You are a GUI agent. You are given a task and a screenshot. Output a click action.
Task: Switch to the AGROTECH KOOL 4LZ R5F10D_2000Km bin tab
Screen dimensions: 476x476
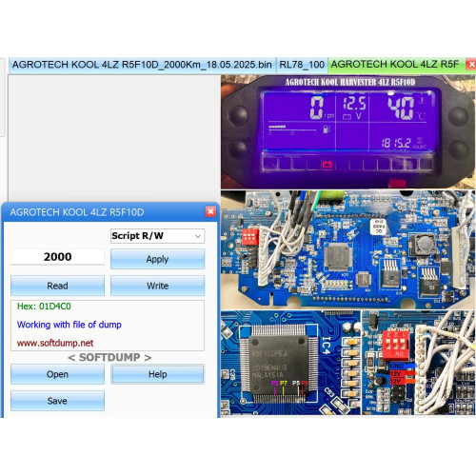click(x=142, y=65)
